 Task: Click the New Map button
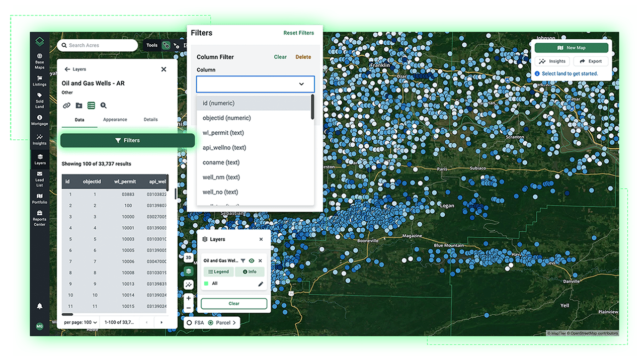click(x=571, y=48)
